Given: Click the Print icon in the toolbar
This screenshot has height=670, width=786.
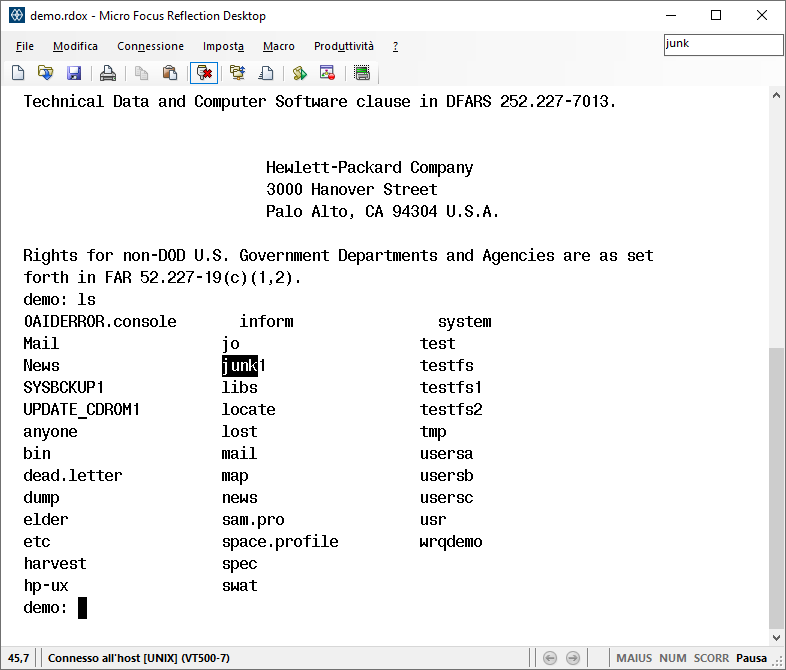Looking at the screenshot, I should tap(108, 73).
